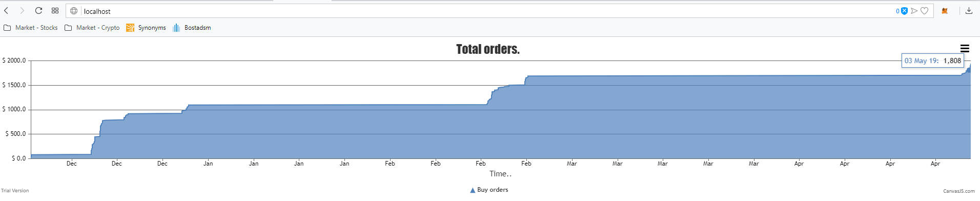Open the ad blocker shield icon
Viewport: 980px width, 201px height.
pos(904,11)
